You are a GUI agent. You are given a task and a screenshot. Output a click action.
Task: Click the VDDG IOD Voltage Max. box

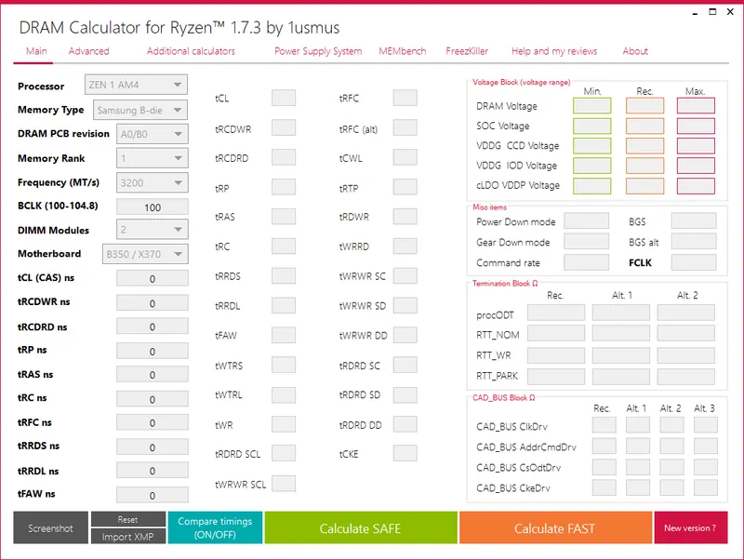click(x=696, y=166)
